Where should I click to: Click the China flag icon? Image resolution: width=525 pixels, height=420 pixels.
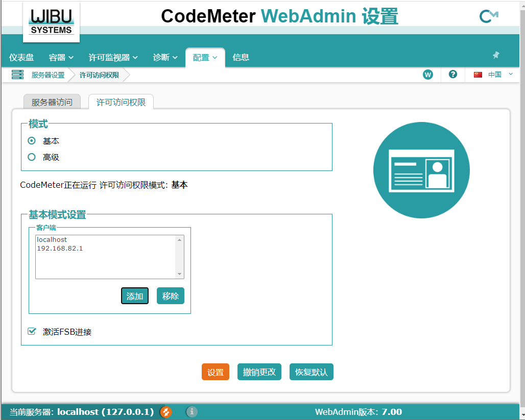coord(478,75)
